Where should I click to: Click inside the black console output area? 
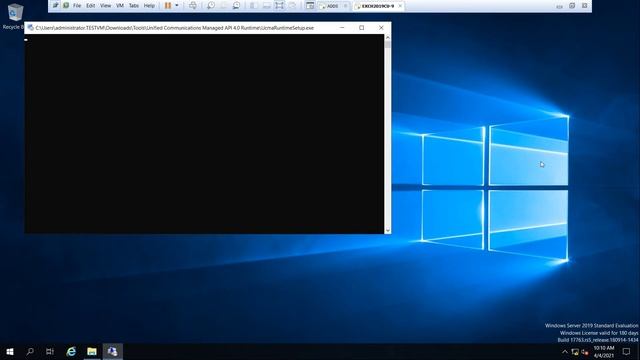pyautogui.click(x=204, y=134)
